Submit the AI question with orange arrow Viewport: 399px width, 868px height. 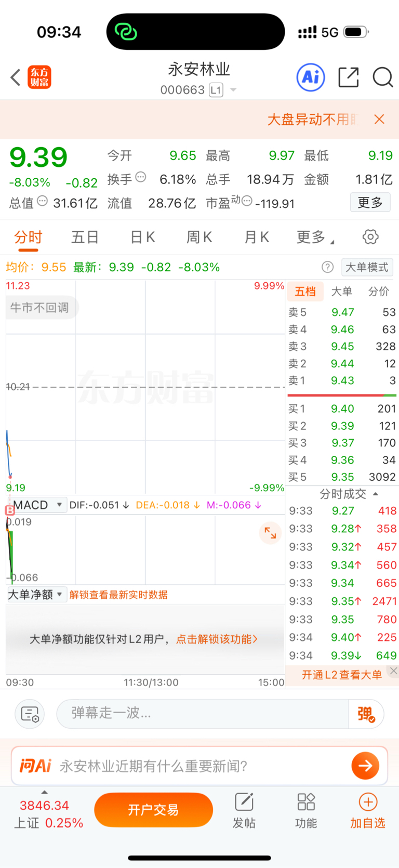365,766
